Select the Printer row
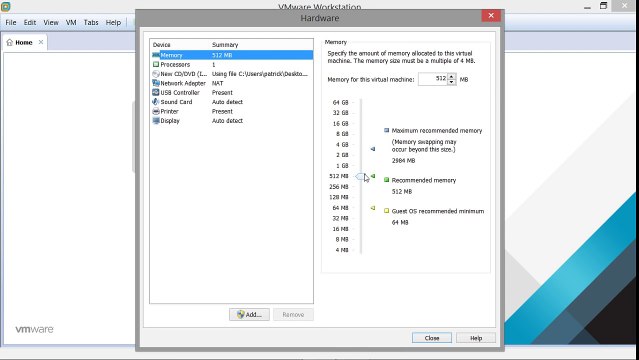 (x=232, y=111)
